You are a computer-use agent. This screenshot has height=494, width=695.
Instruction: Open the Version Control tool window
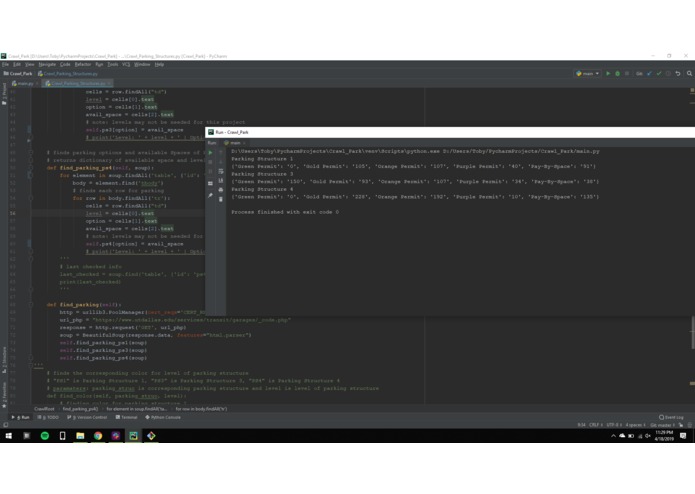coord(87,417)
